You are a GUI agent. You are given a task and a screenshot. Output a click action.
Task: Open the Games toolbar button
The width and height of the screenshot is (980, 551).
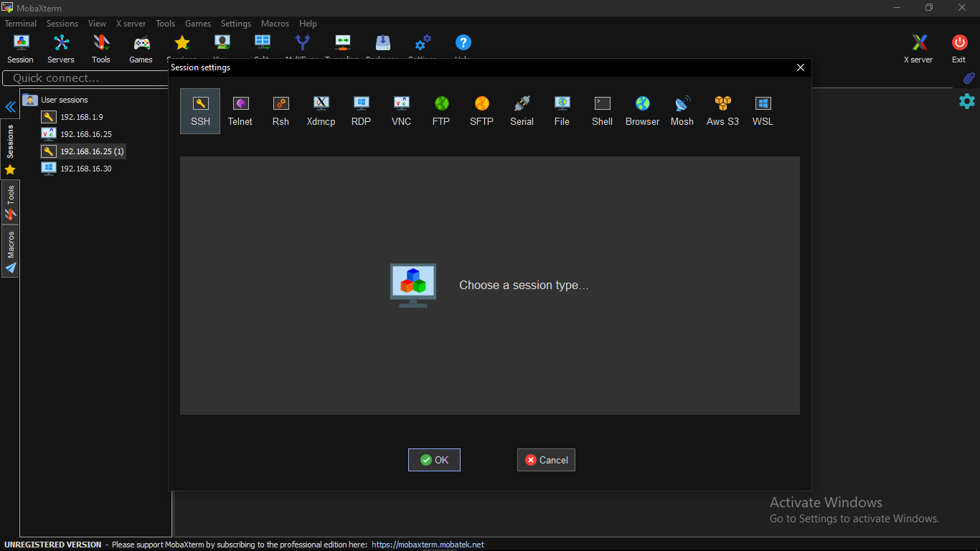(x=141, y=49)
